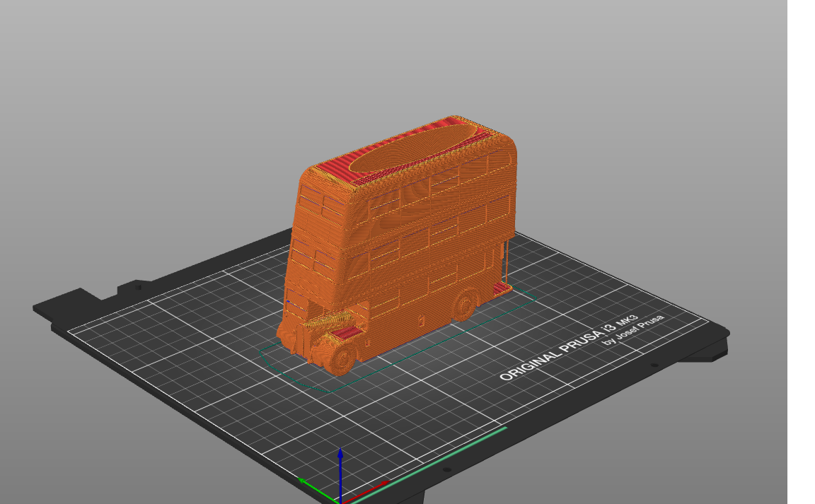Click the rear wheel of the bus

pyautogui.click(x=464, y=305)
